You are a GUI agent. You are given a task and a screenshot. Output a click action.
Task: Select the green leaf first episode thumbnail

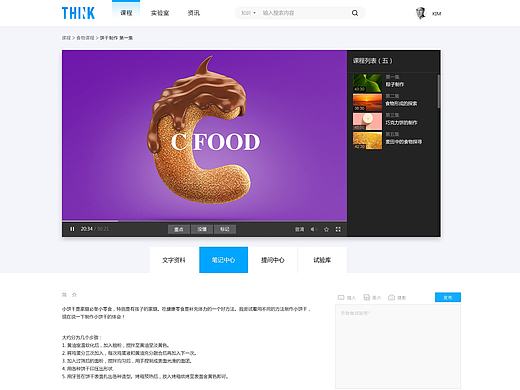tap(367, 83)
